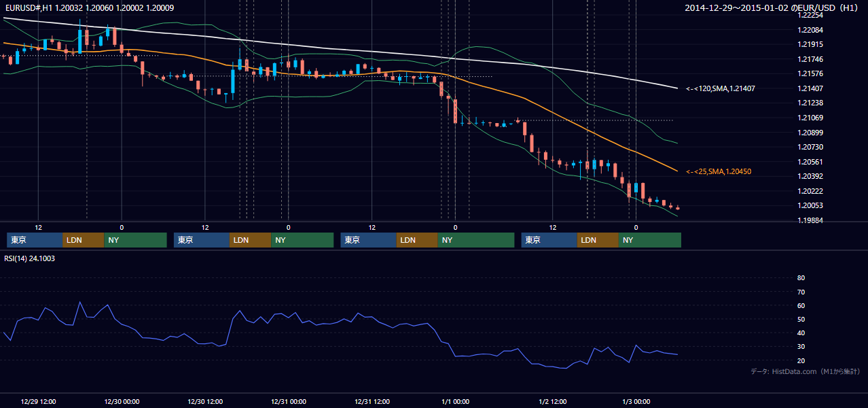The height and width of the screenshot is (408, 868).
Task: Click the 25 SMA 1.20450 indicator label
Action: [x=719, y=171]
